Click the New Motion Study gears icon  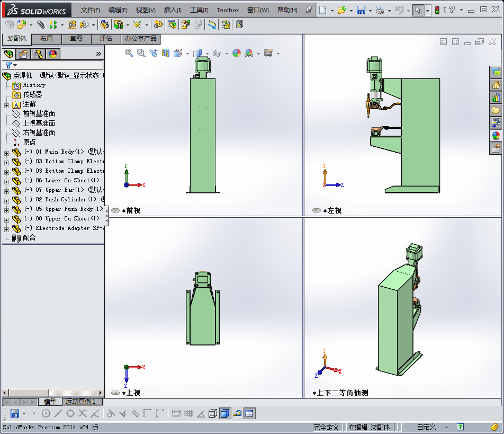[x=158, y=24]
